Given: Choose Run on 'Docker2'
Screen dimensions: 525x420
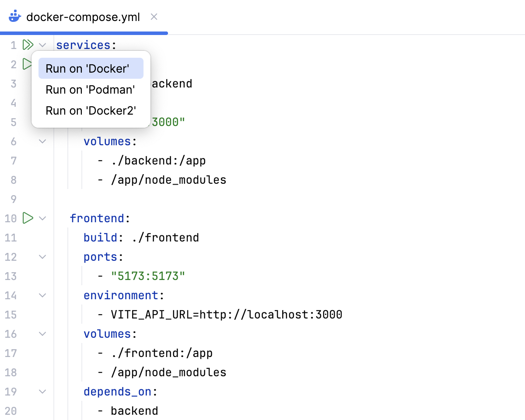Looking at the screenshot, I should (91, 110).
